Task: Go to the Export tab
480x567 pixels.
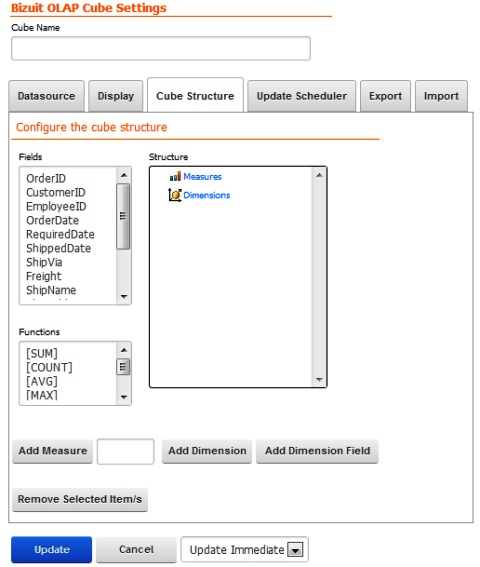Action: pos(385,96)
